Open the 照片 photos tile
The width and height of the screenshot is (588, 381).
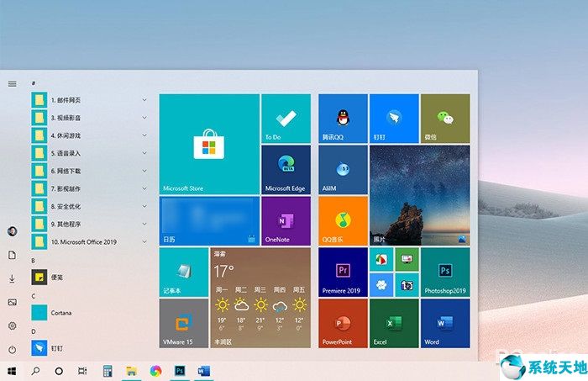(420, 196)
